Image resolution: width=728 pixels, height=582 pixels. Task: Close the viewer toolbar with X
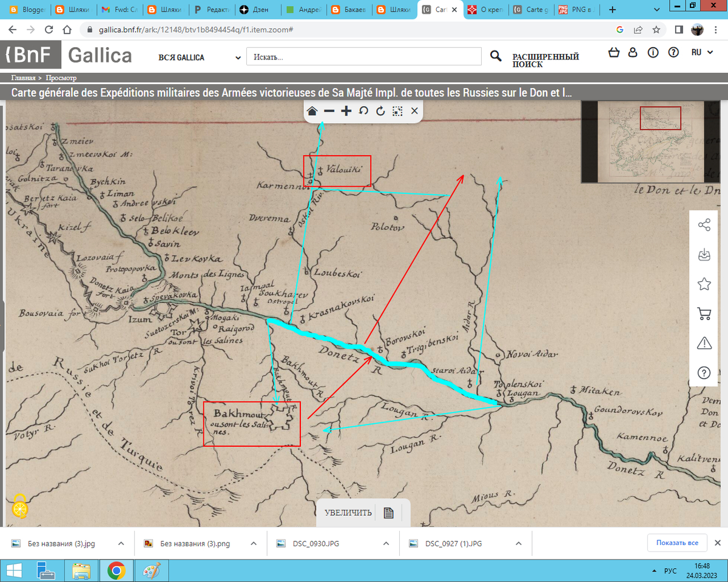[x=414, y=111]
